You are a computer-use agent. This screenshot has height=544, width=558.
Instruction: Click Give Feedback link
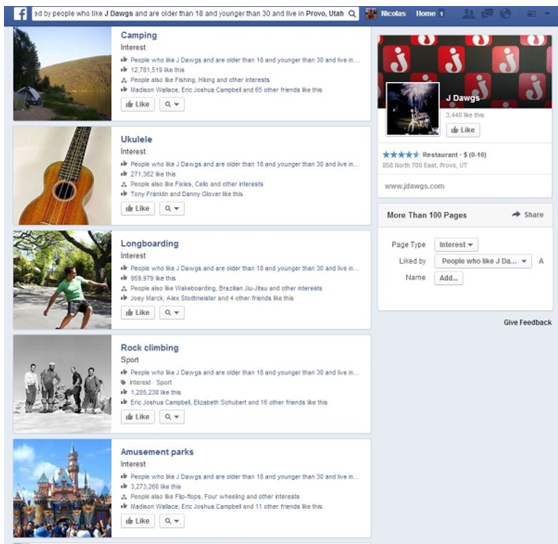click(x=527, y=322)
